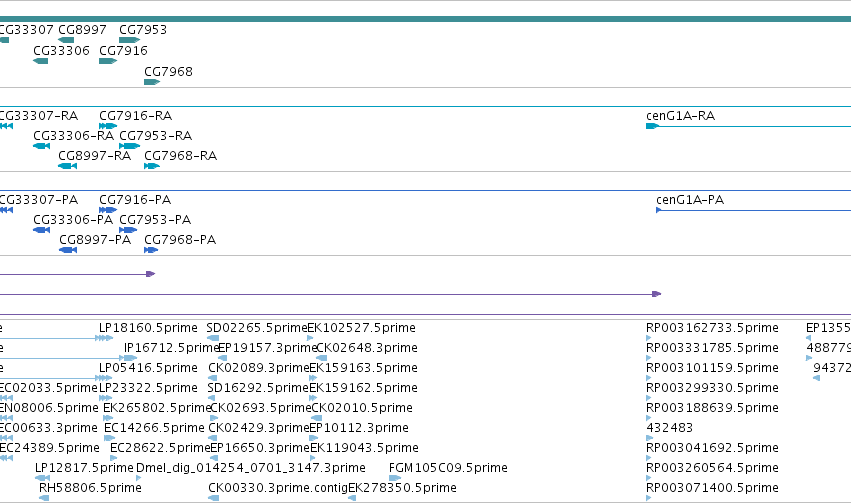Open the cenG1A-RA transcript label
The height and width of the screenshot is (503, 851).
click(681, 116)
